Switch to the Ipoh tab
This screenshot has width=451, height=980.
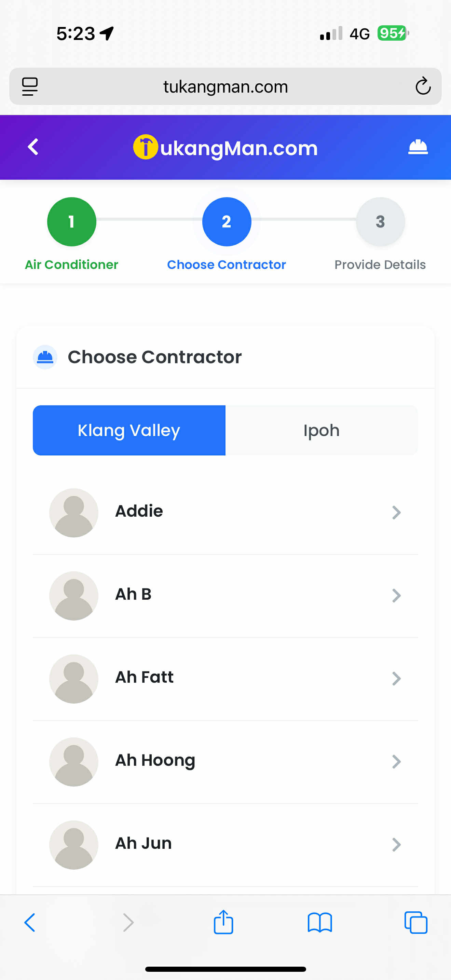pyautogui.click(x=321, y=430)
